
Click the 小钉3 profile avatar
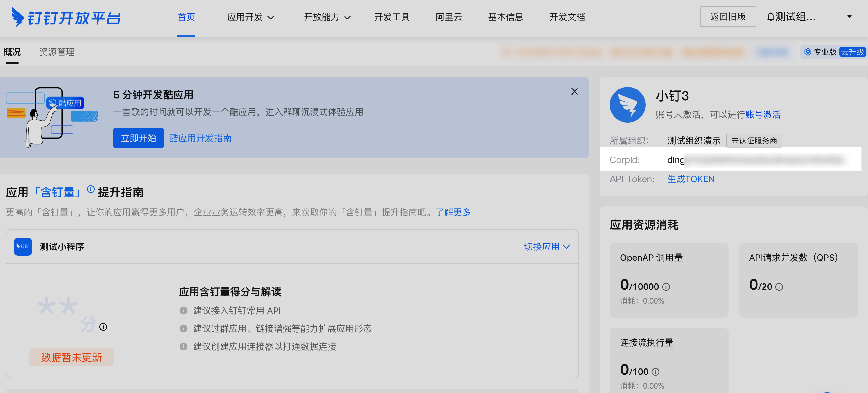pos(627,105)
